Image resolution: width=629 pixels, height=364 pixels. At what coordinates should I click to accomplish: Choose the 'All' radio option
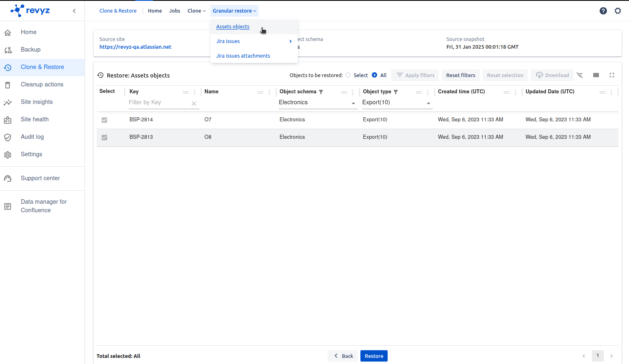(x=375, y=75)
